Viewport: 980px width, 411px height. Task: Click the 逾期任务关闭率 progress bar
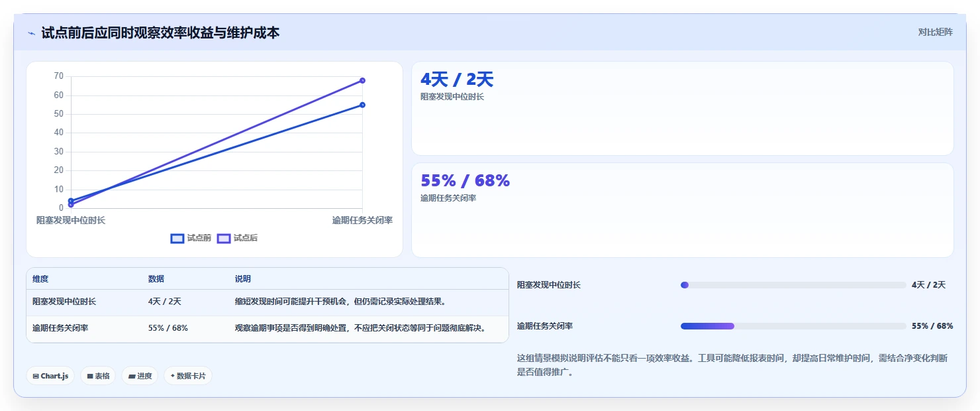tap(793, 326)
